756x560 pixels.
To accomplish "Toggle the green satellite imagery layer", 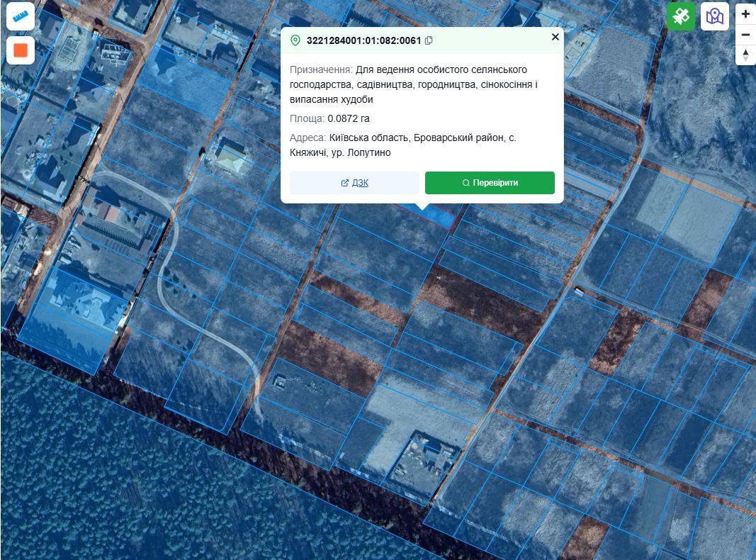I will click(680, 16).
